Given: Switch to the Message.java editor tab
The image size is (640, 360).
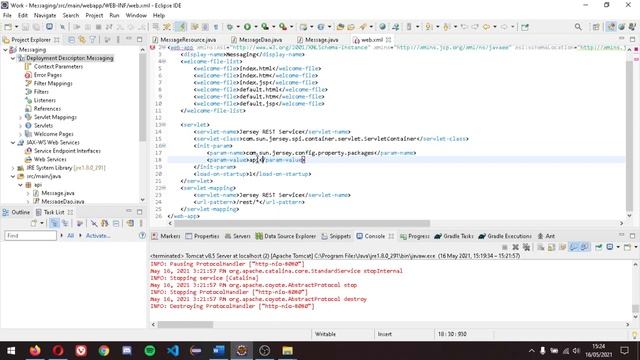Looking at the screenshot, I should click(318, 40).
